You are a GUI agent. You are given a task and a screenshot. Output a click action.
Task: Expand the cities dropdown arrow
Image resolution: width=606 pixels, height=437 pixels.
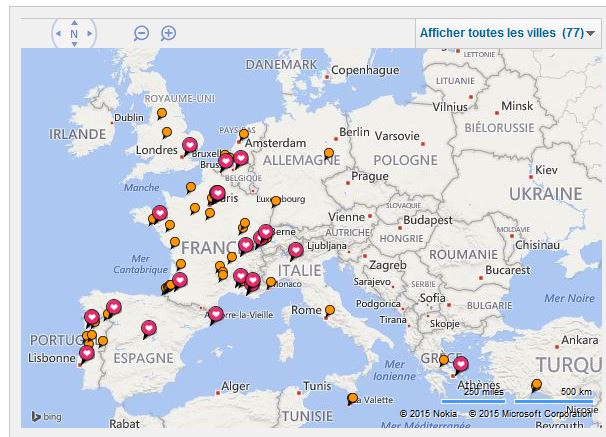(x=591, y=34)
